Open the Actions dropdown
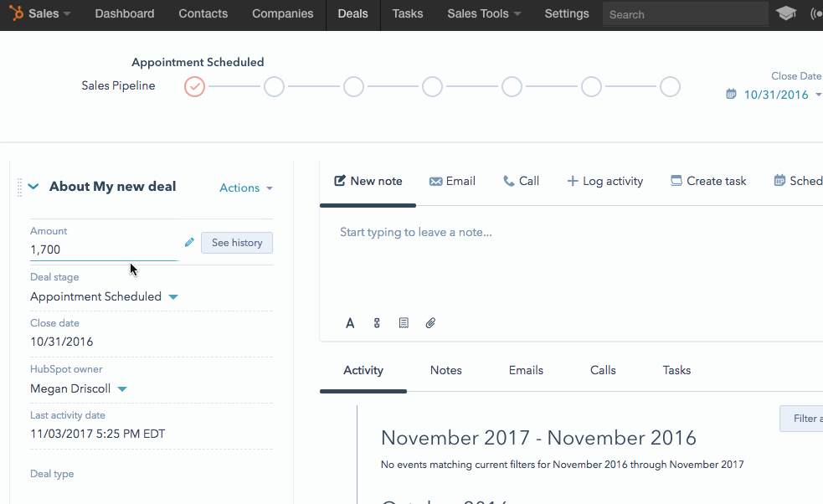The width and height of the screenshot is (823, 504). (246, 188)
